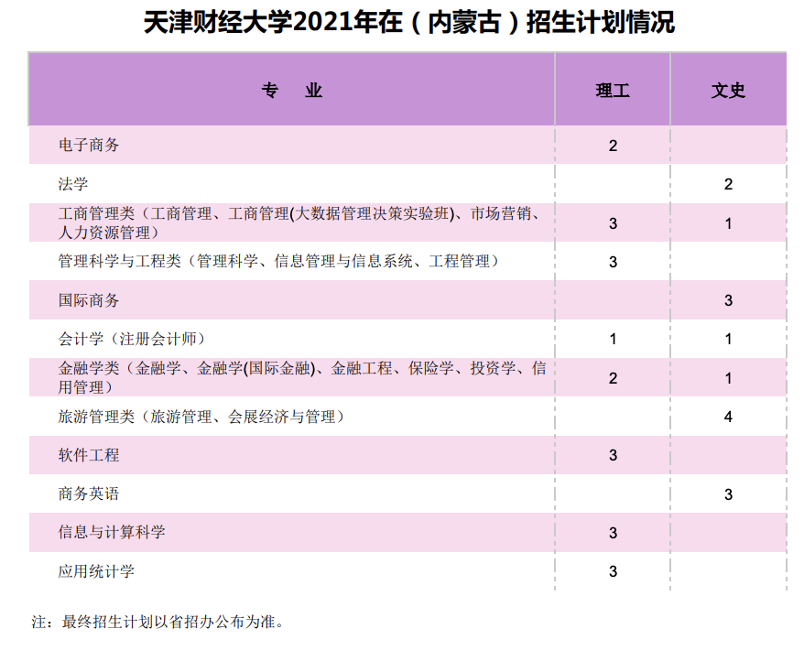Click the 商务英语 major row label

point(89,494)
